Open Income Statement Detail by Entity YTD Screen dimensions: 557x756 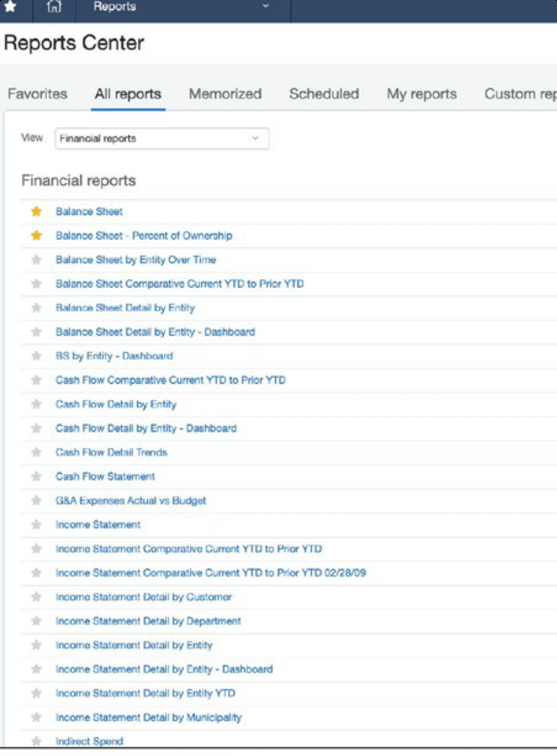click(145, 693)
